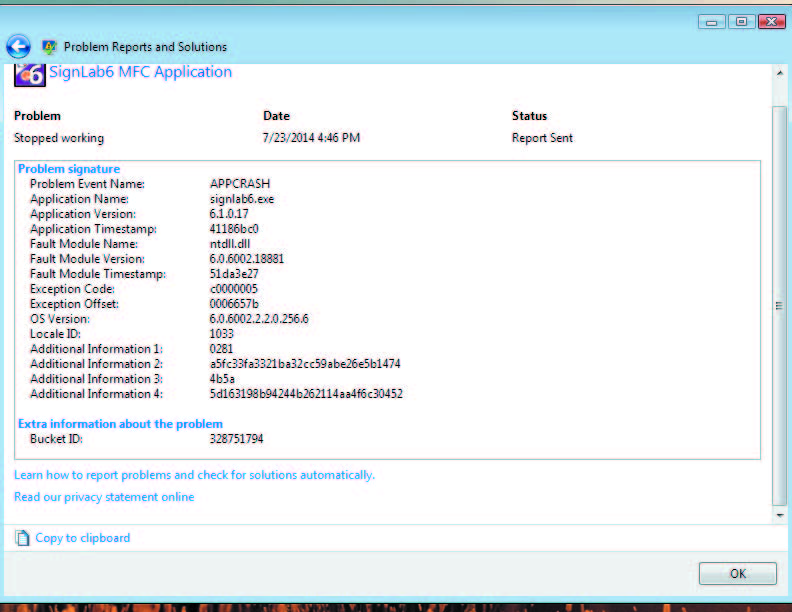Select locale ID value 1033
Viewport: 792px width, 612px height.
[x=222, y=334]
